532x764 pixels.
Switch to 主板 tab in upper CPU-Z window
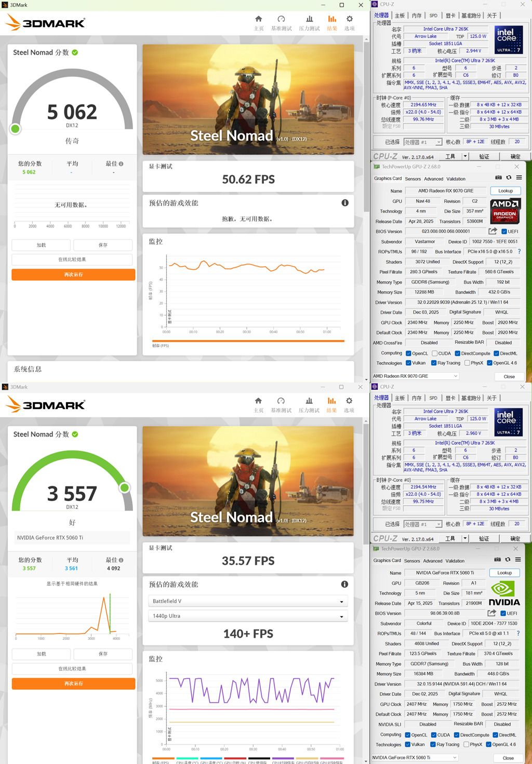[x=400, y=16]
